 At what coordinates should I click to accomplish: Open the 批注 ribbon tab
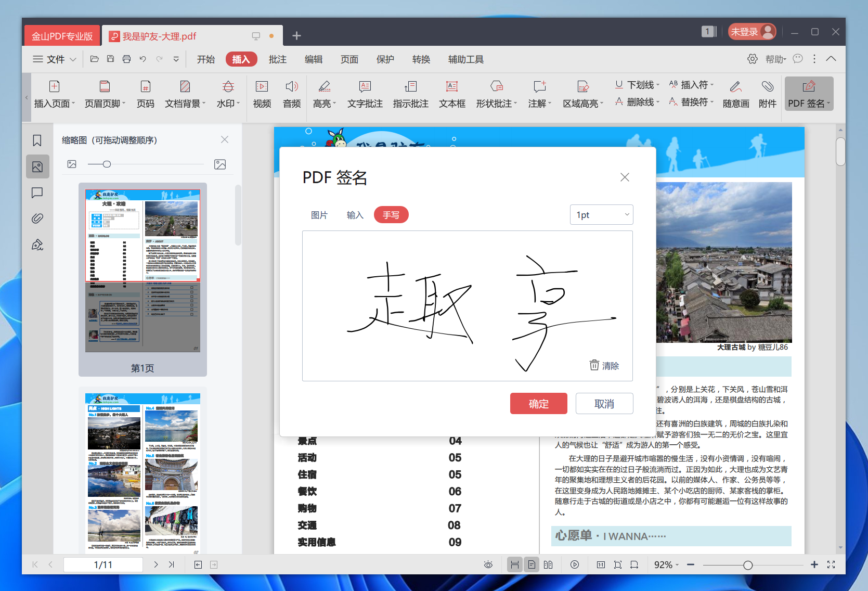(278, 59)
